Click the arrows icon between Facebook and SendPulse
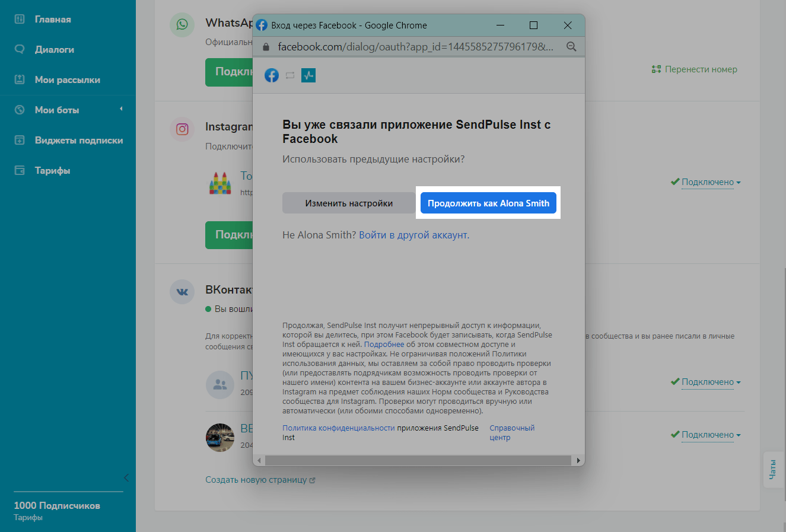Viewport: 786px width, 532px height. (x=290, y=75)
